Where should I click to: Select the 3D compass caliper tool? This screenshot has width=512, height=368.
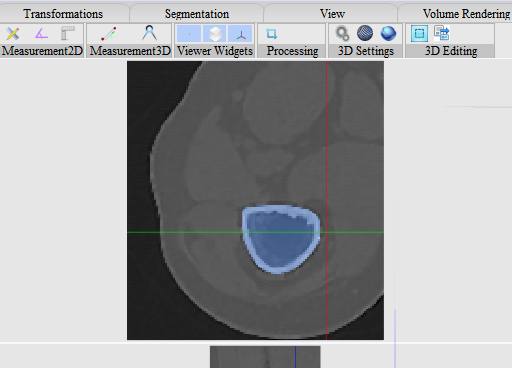[149, 33]
